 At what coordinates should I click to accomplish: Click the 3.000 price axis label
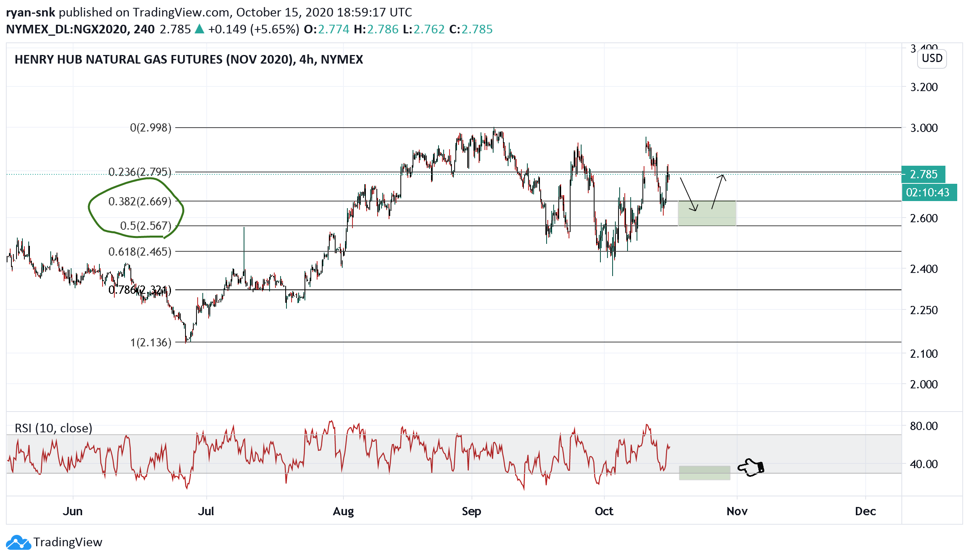click(924, 128)
